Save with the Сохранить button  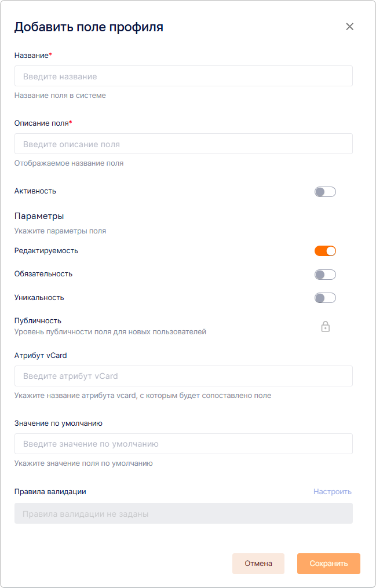pyautogui.click(x=328, y=563)
